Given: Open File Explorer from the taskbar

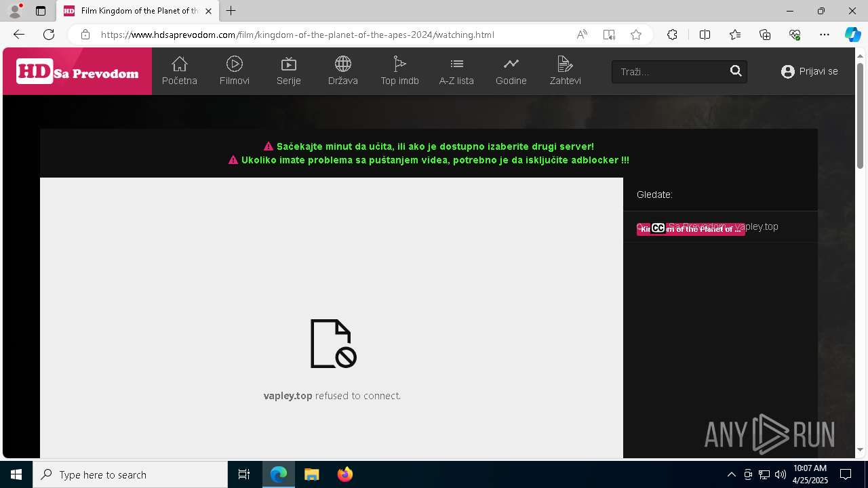Looking at the screenshot, I should 311,474.
